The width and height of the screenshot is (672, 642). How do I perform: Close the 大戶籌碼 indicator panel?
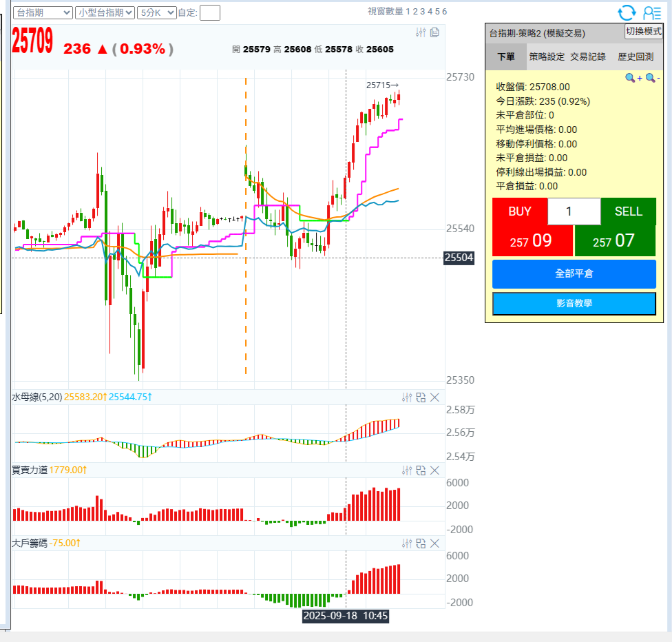click(434, 543)
